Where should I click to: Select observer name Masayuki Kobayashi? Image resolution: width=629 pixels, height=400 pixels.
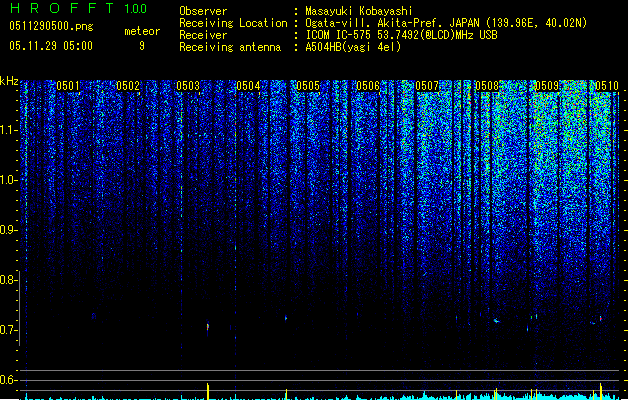pos(359,11)
